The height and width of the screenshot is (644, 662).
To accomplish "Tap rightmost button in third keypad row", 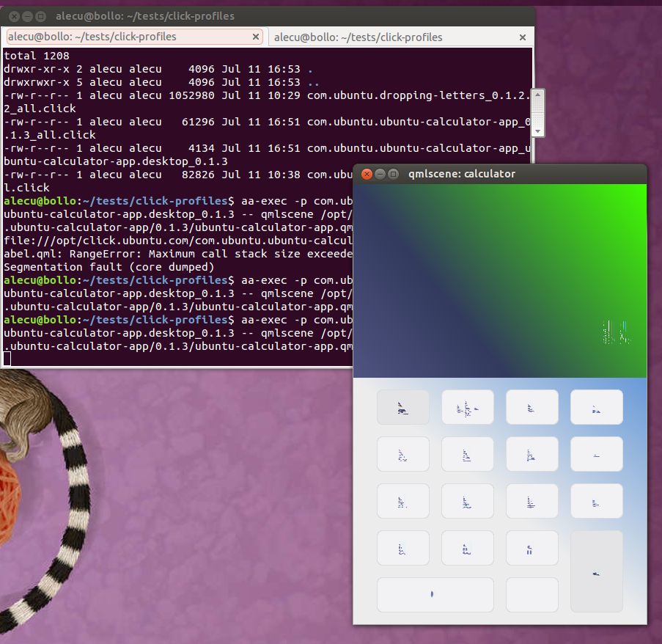I will point(596,501).
